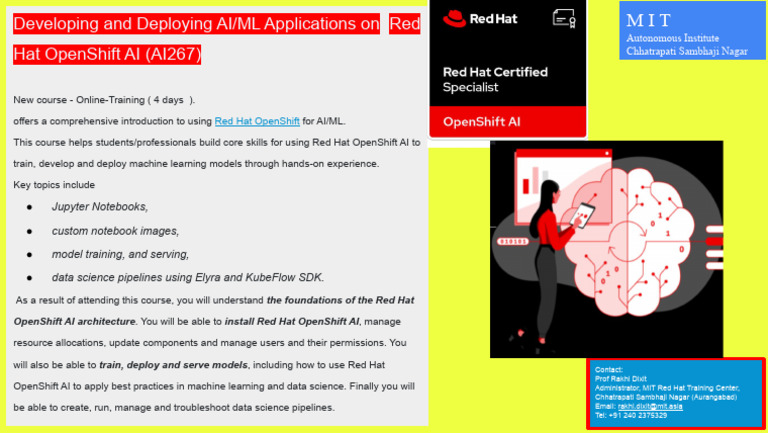Click the Red Hat fedora logo
768x433 pixels.
click(454, 19)
